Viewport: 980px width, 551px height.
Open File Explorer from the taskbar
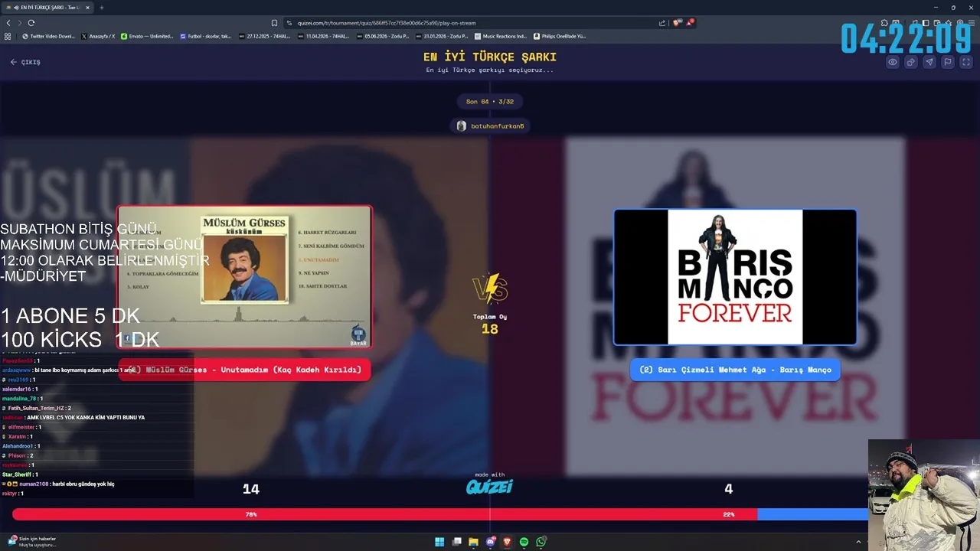(473, 542)
